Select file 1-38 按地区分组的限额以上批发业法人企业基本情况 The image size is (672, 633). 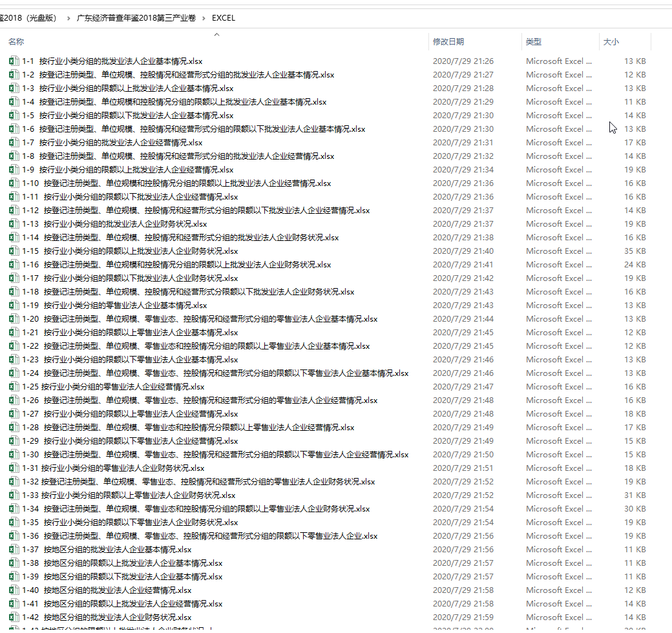click(122, 563)
